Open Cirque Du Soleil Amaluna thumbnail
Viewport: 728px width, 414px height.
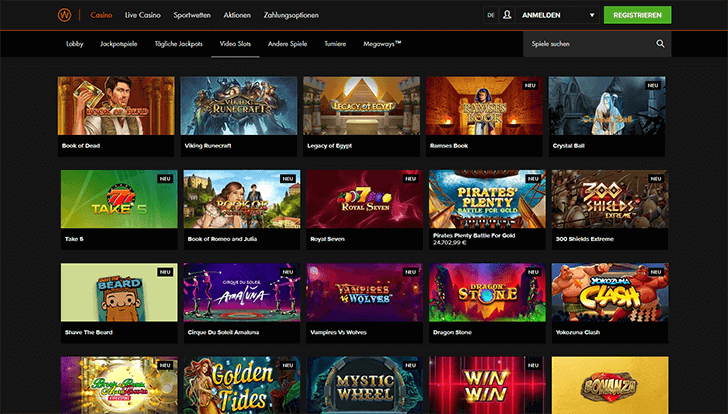click(242, 292)
